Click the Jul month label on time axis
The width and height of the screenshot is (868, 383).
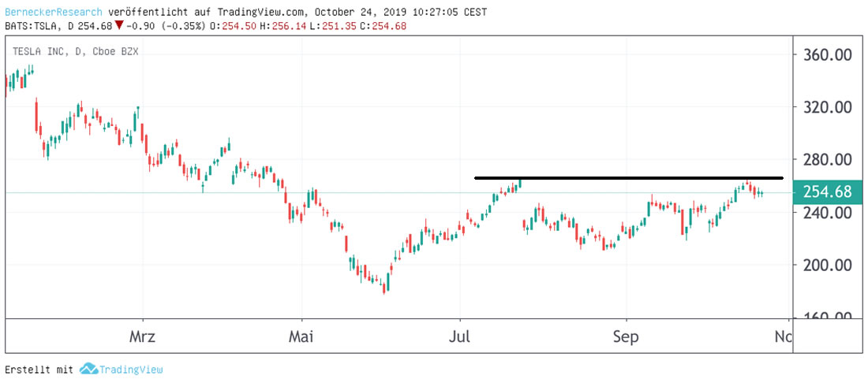click(x=460, y=337)
